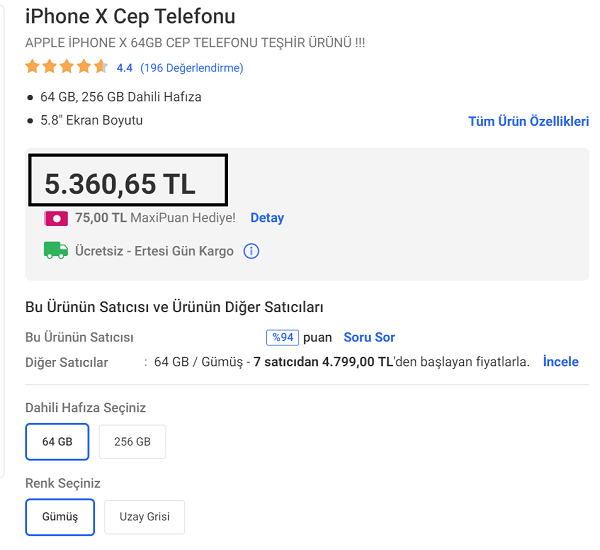
Task: Click the Ücretsiz - Ertesi Gün Kargo text
Action: 154,251
